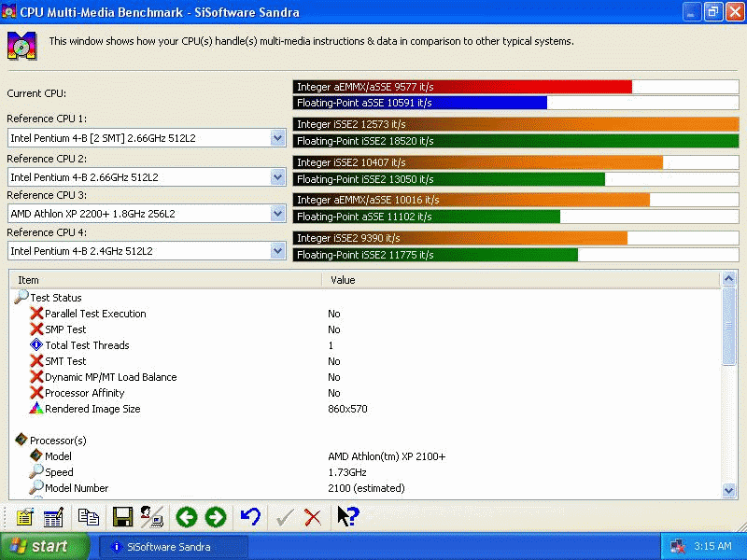Click the SiSoftware Sandra taskbar button

pyautogui.click(x=173, y=546)
